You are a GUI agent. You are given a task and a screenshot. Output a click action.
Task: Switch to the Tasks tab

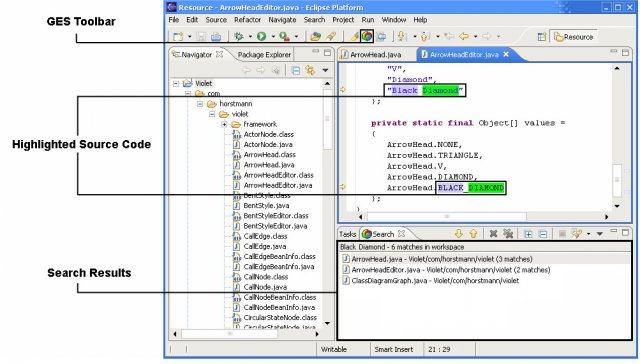coord(347,234)
